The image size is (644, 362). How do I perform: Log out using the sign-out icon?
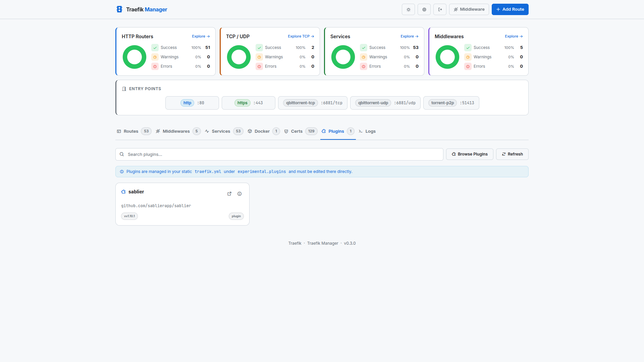(x=440, y=9)
